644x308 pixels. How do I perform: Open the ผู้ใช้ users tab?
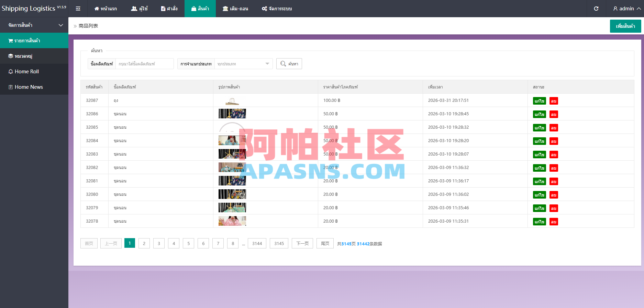coord(139,9)
